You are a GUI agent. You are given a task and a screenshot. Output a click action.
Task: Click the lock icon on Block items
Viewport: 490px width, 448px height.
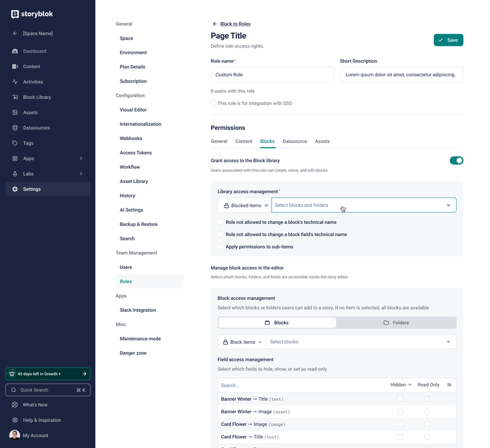click(225, 342)
